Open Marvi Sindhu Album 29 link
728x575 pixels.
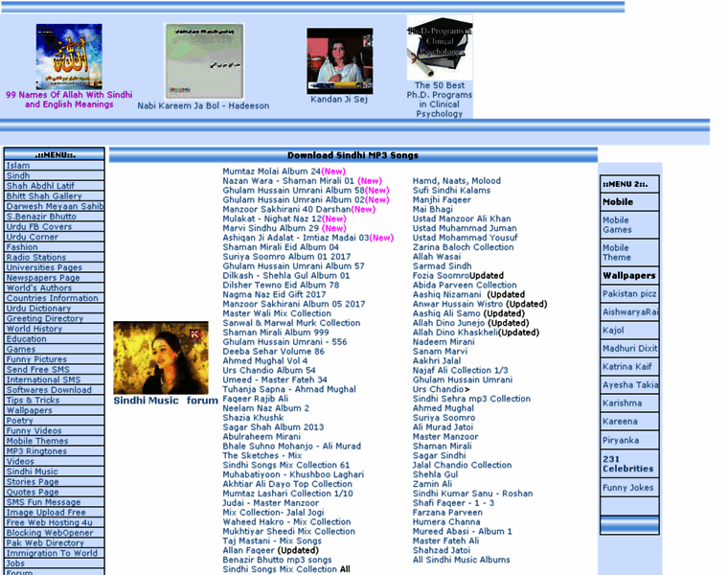(x=271, y=228)
